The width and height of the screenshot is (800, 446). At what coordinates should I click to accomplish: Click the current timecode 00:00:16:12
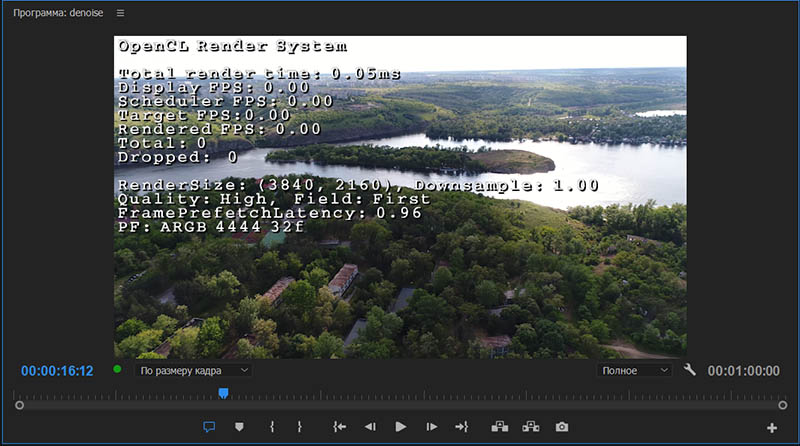(57, 371)
